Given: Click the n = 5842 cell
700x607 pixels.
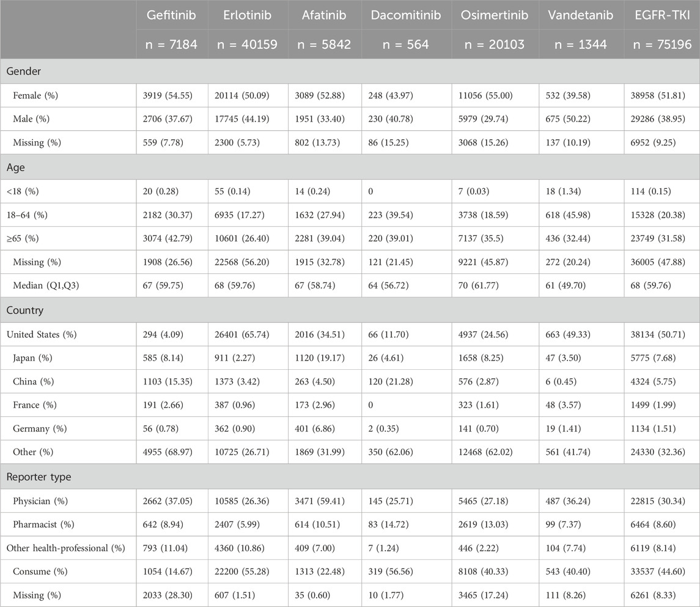Looking at the screenshot, I should (x=324, y=45).
